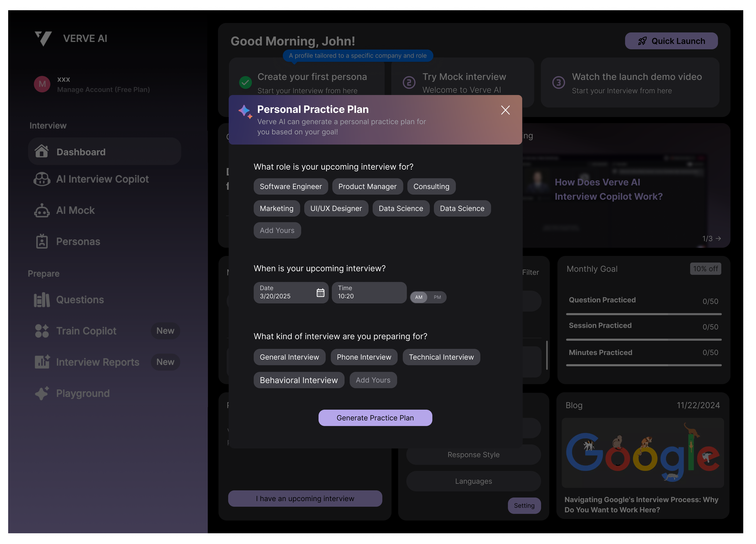Open the Filter control

point(530,273)
